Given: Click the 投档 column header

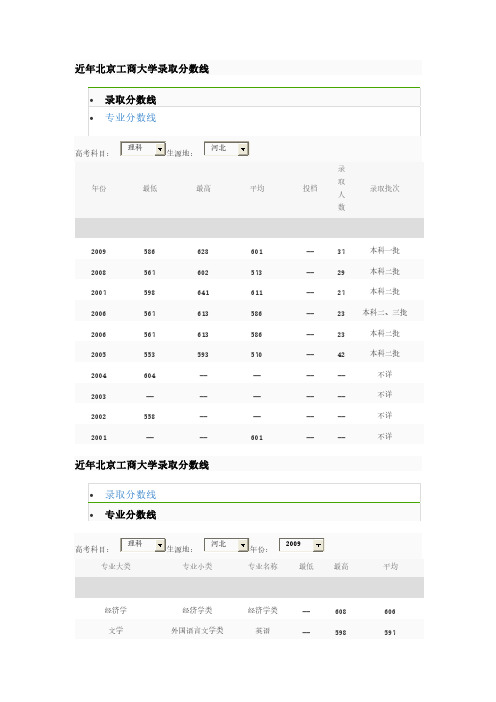Looking at the screenshot, I should point(310,188).
